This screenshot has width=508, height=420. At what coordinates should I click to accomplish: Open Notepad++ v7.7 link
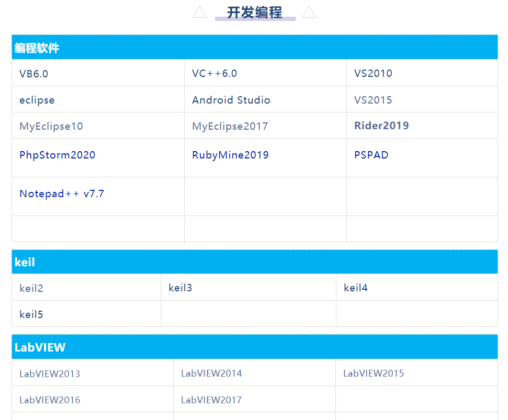click(x=62, y=194)
